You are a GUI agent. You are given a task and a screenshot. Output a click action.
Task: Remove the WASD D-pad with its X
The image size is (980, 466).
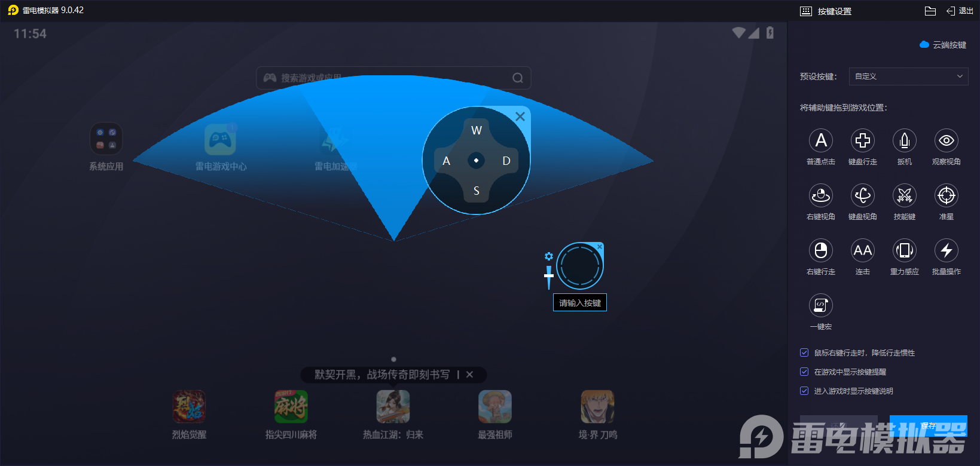pos(520,116)
